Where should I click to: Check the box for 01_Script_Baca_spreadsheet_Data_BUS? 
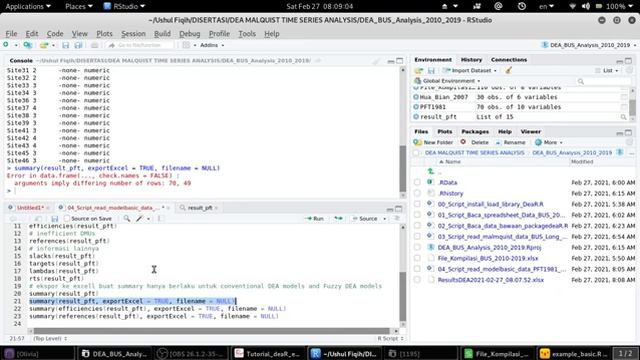(417, 215)
